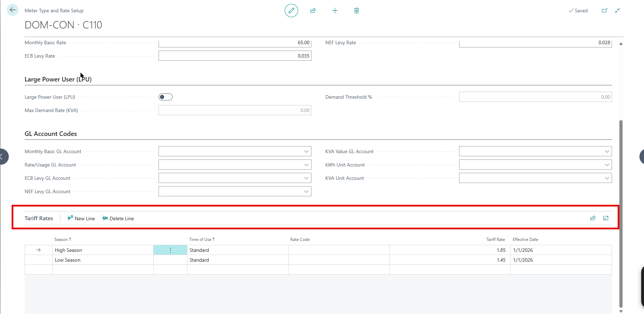Image resolution: width=644 pixels, height=314 pixels.
Task: Open KVA Unit Account dropdown
Action: click(607, 178)
